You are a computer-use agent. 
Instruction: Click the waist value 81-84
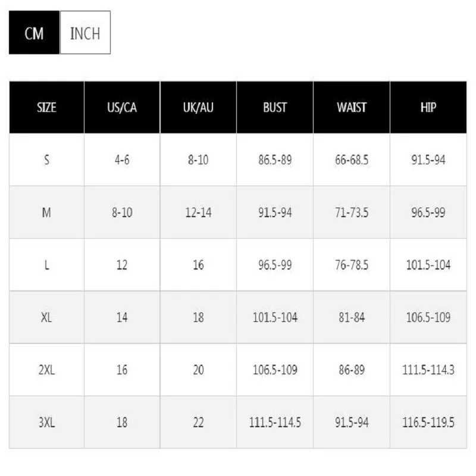(x=352, y=318)
